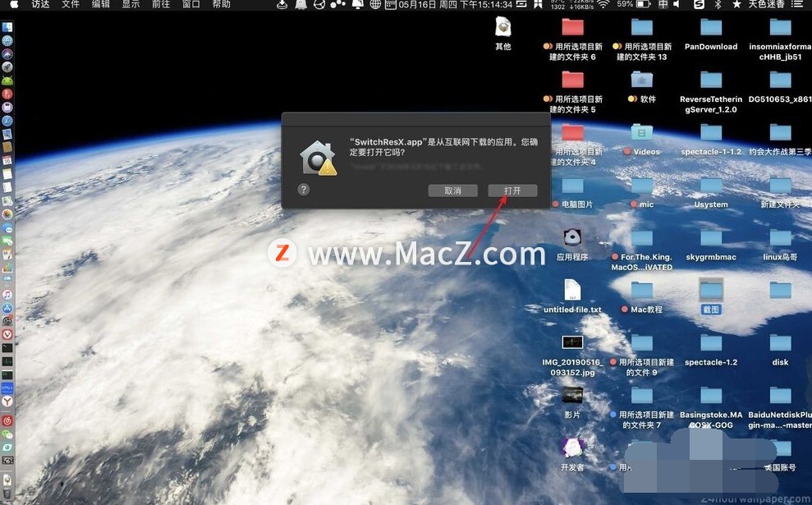Open the 编辑 menu
The image size is (812, 505).
pos(100,4)
